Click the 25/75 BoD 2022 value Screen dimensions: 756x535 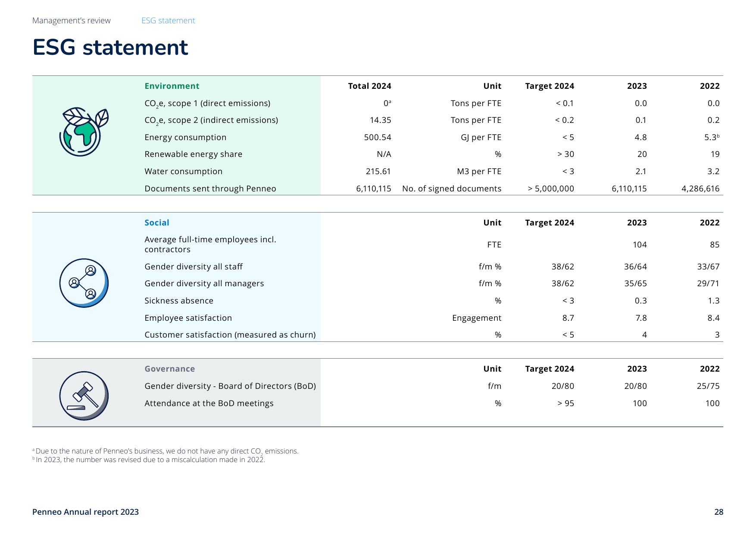coord(708,386)
